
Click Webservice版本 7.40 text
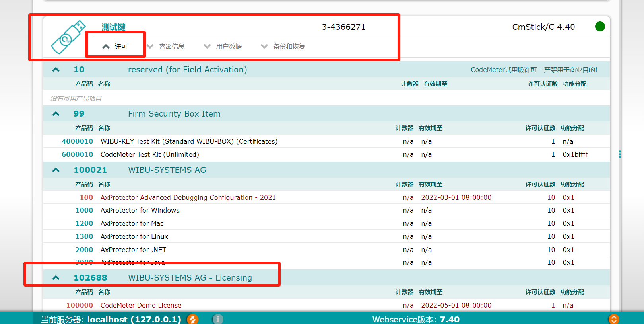pos(416,319)
